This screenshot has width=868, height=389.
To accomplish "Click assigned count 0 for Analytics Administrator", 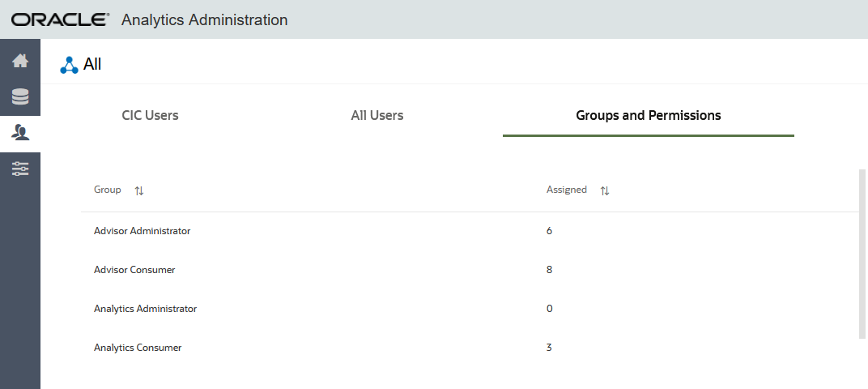I will 549,309.
